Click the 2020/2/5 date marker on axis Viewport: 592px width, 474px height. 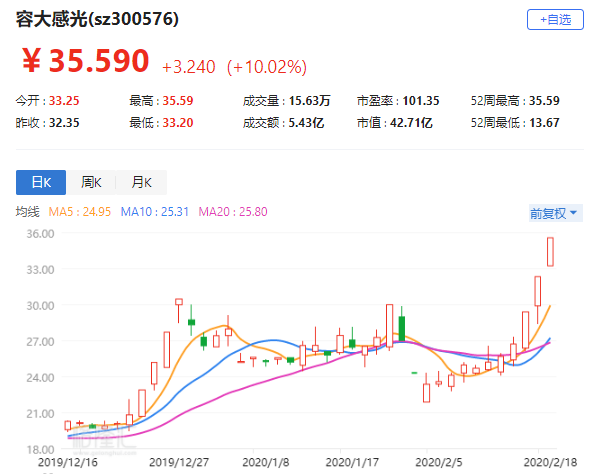439,462
